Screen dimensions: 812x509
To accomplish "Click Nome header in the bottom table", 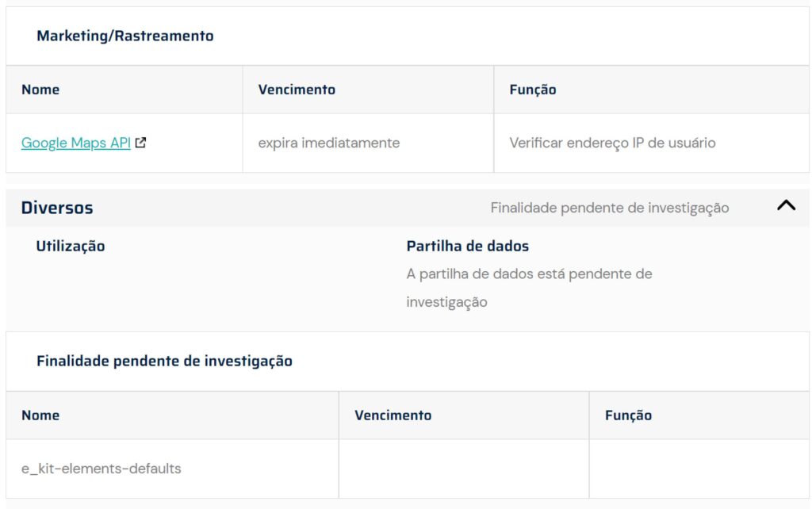I will [x=40, y=415].
